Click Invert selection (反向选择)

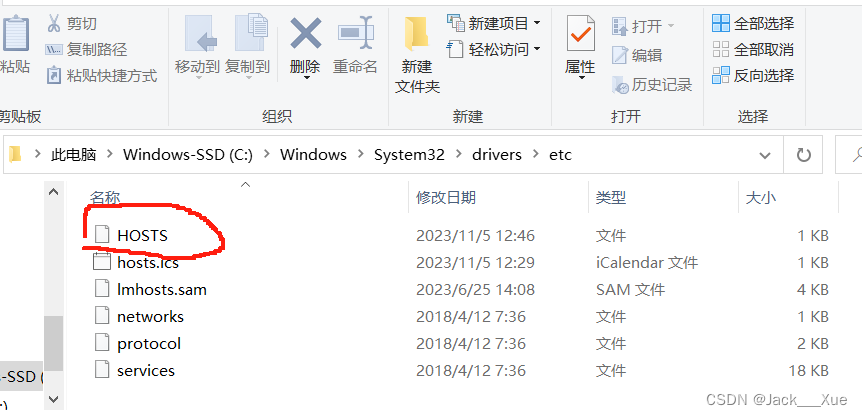tap(753, 75)
